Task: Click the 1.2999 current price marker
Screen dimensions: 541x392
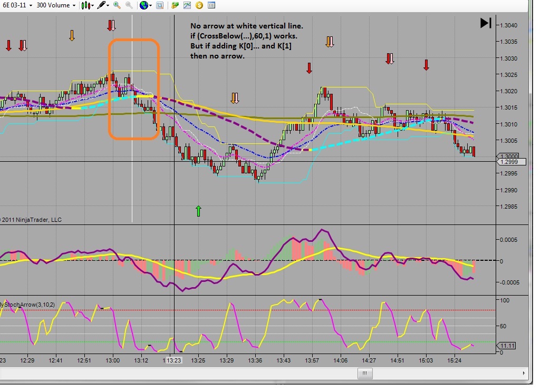Action: coord(511,162)
